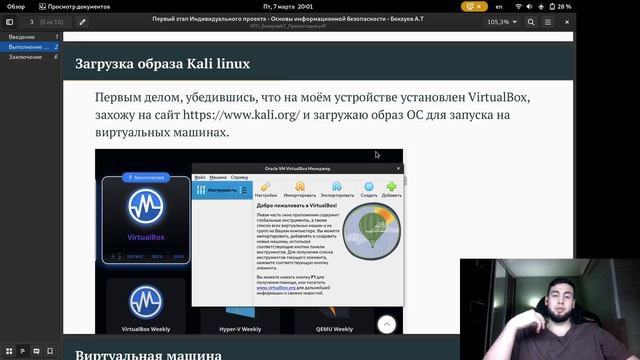Switch sidebar to thumbnails grid view
This screenshot has width=640, height=360.
(9, 351)
